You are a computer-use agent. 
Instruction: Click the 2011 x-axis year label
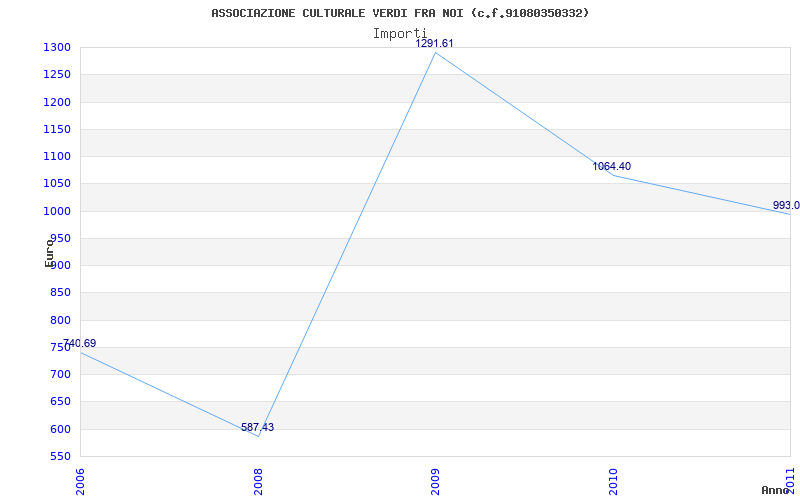(790, 481)
